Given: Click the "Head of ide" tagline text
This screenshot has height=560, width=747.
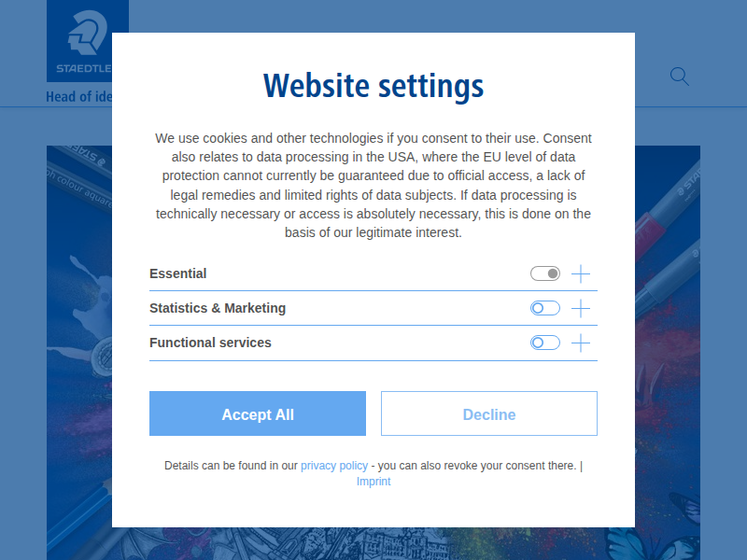Looking at the screenshot, I should click(79, 97).
